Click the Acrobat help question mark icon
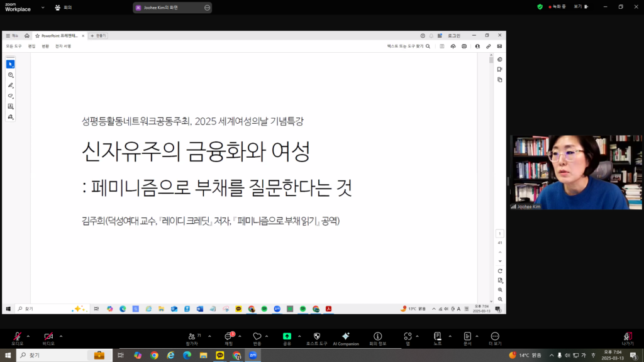 tap(423, 36)
